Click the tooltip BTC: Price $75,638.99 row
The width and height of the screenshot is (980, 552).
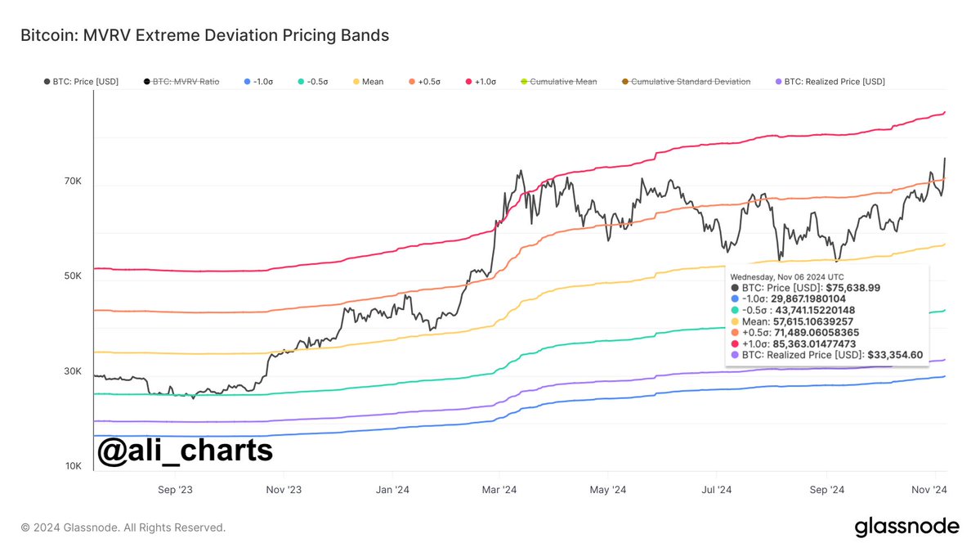[x=805, y=288]
